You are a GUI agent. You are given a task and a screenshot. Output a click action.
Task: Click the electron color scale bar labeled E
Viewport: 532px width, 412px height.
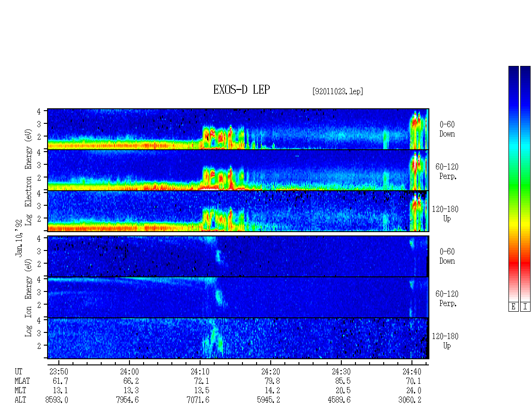pos(513,184)
